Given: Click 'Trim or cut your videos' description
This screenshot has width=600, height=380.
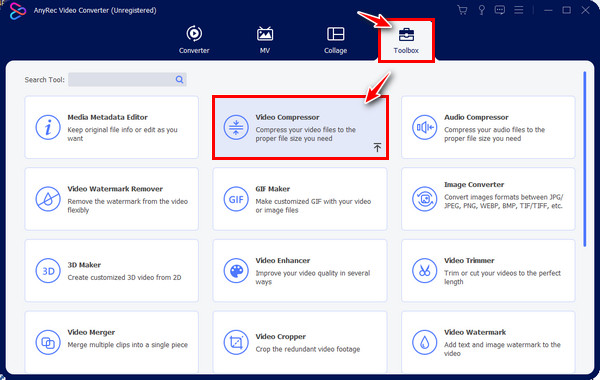Looking at the screenshot, I should point(502,277).
